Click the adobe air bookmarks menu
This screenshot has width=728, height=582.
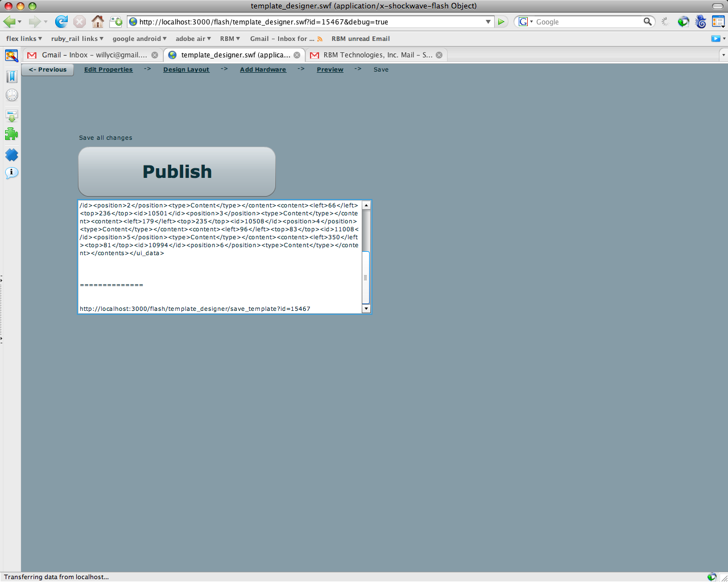[x=191, y=39]
